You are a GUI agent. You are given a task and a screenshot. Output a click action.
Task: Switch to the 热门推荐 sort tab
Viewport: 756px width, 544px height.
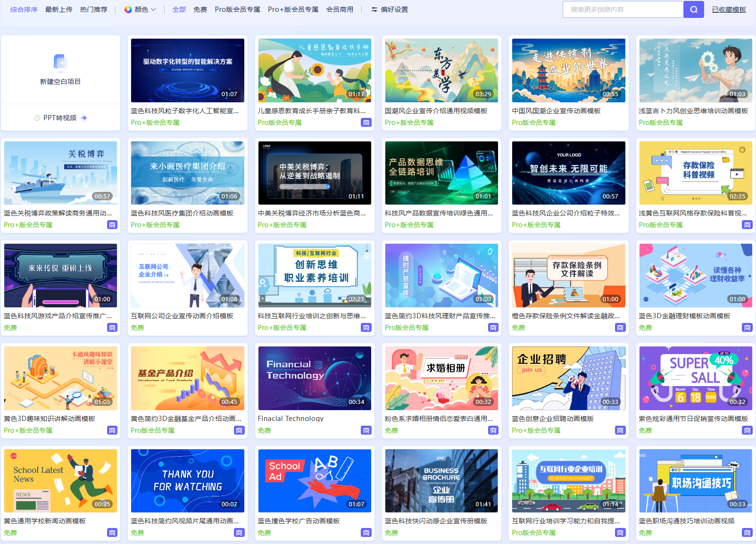coord(93,9)
